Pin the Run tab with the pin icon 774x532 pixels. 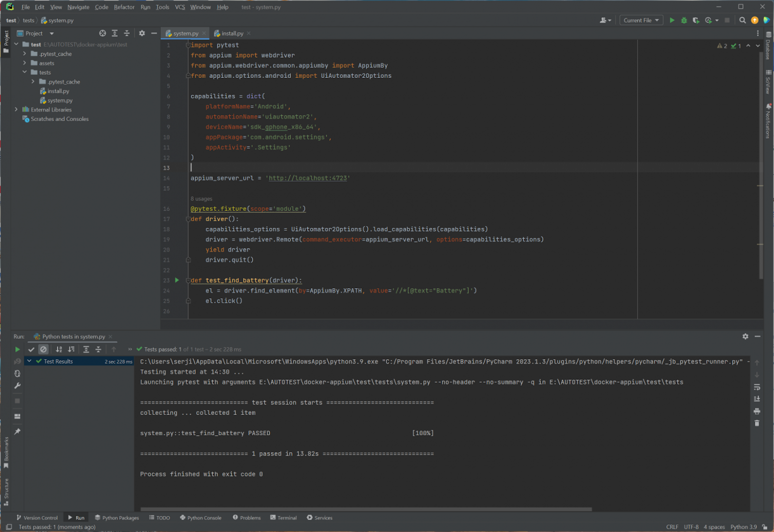[x=17, y=432]
